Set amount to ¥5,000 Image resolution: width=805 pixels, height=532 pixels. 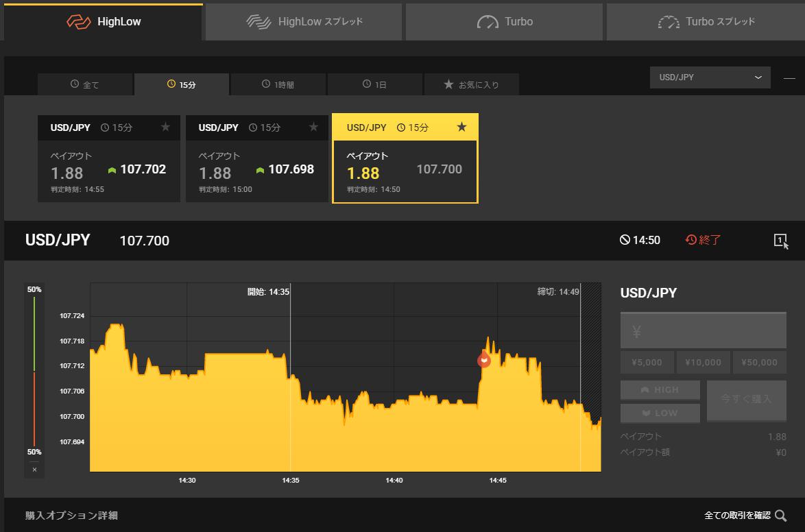click(x=647, y=362)
